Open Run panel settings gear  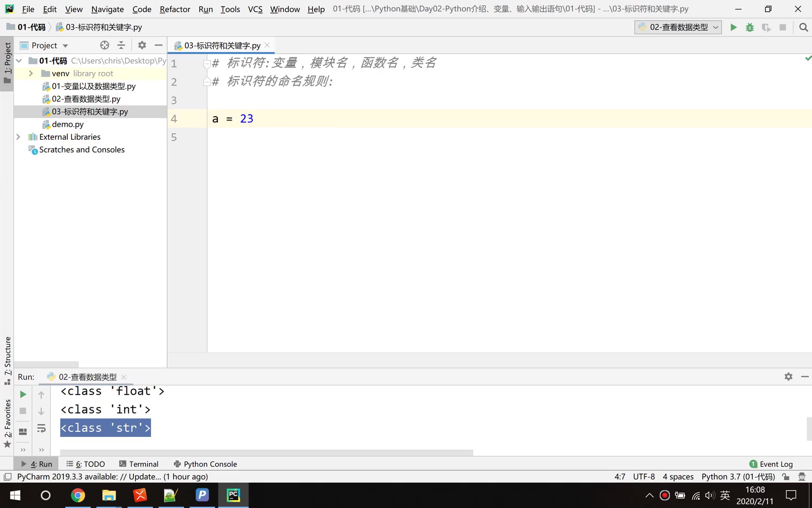(x=789, y=376)
